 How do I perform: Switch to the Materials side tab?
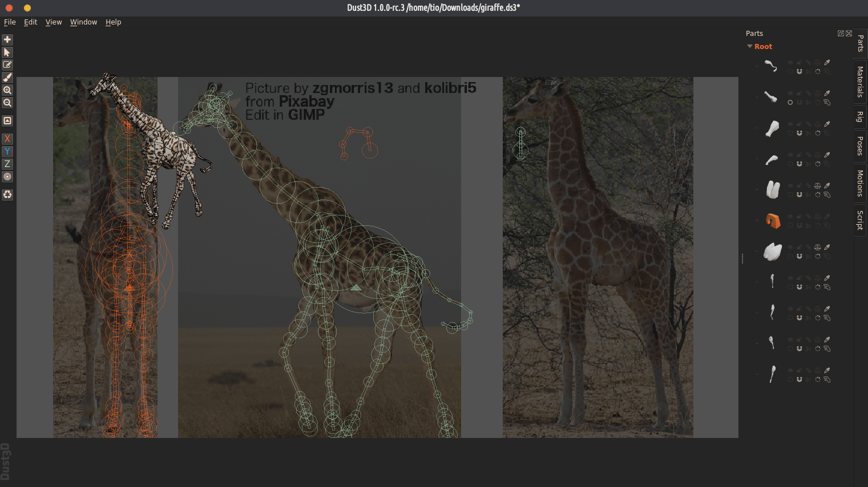[861, 82]
